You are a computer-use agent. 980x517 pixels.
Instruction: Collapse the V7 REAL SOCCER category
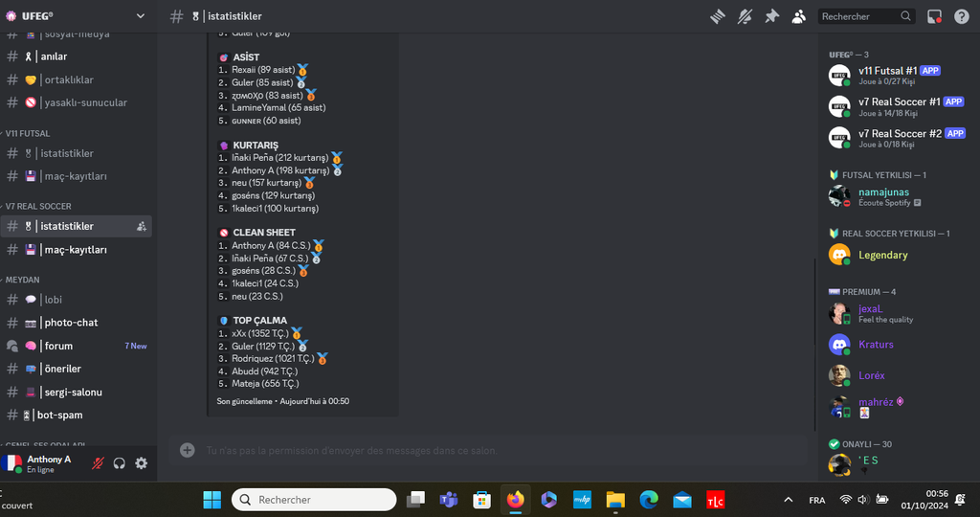point(36,206)
